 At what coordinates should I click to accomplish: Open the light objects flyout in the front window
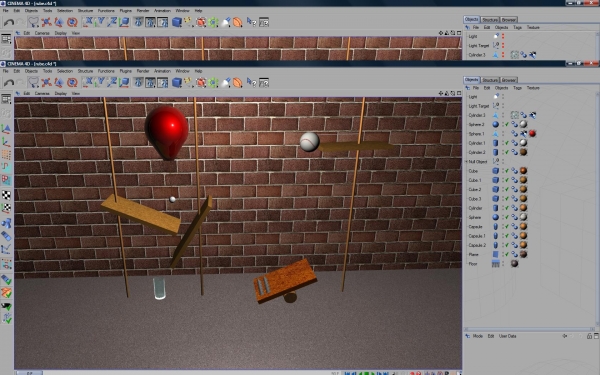226,82
